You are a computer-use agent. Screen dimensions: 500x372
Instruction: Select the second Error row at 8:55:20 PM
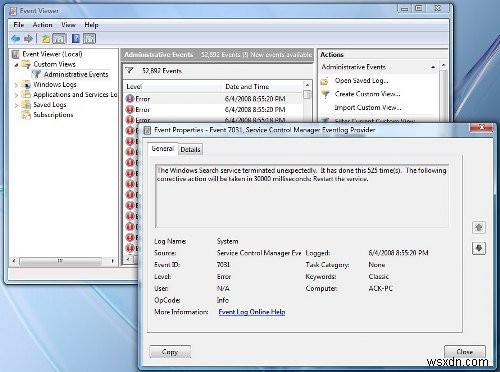(x=213, y=109)
